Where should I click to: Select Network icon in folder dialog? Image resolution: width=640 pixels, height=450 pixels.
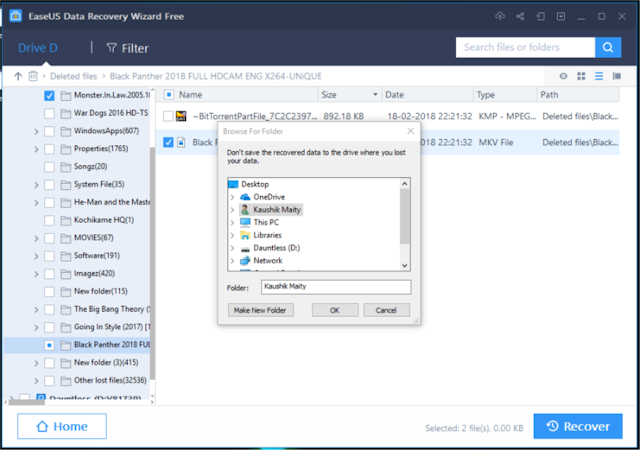[245, 261]
